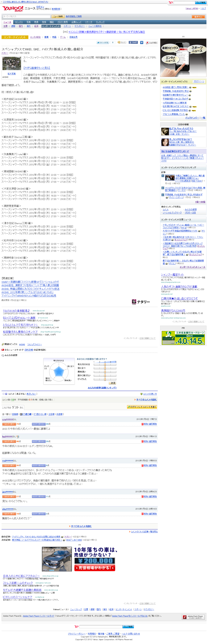Viewport: 208px width, 644px height.
Task: Click red flag report icon on cra***** comment
Action: tap(142, 424)
